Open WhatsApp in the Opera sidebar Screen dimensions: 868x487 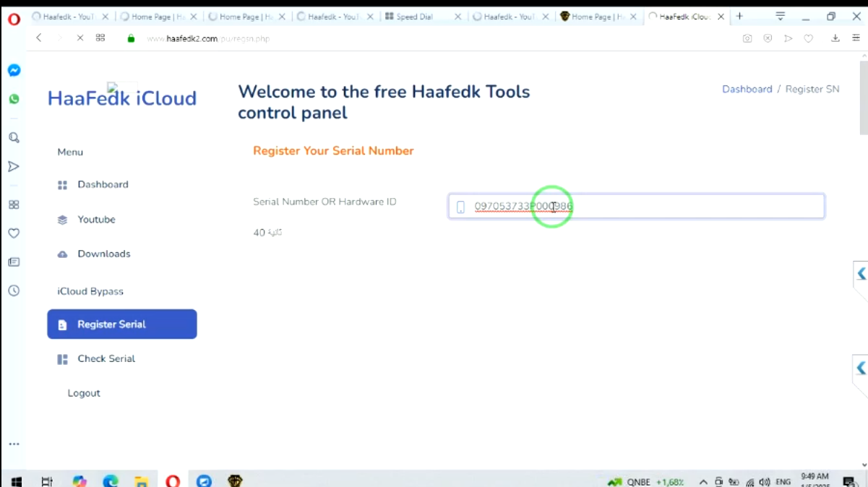14,99
